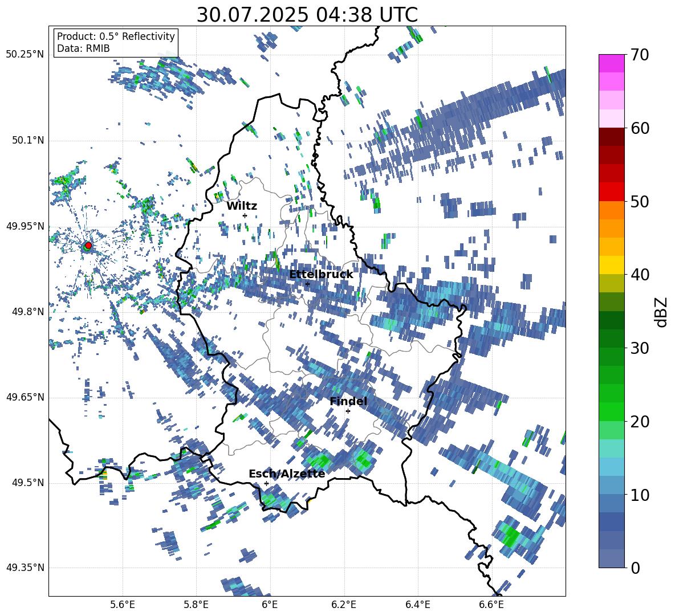675x616 pixels.
Task: Click the Findel cross marker
Action: pos(348,411)
